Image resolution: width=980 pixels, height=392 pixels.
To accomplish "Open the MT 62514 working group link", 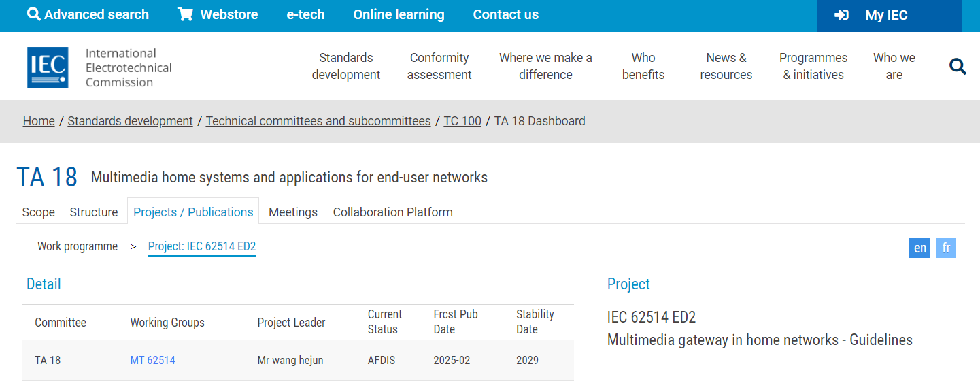I will point(152,360).
